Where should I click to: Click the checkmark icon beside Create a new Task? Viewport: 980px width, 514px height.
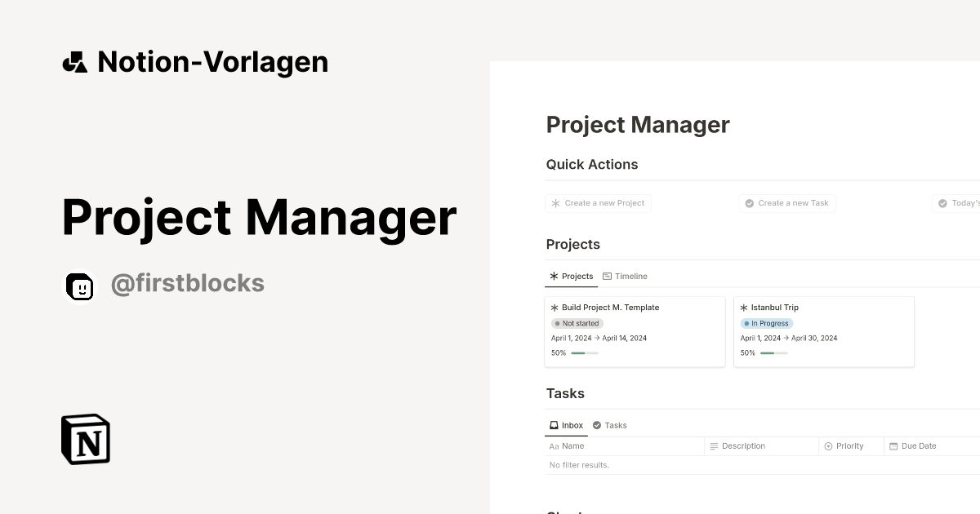(x=749, y=203)
